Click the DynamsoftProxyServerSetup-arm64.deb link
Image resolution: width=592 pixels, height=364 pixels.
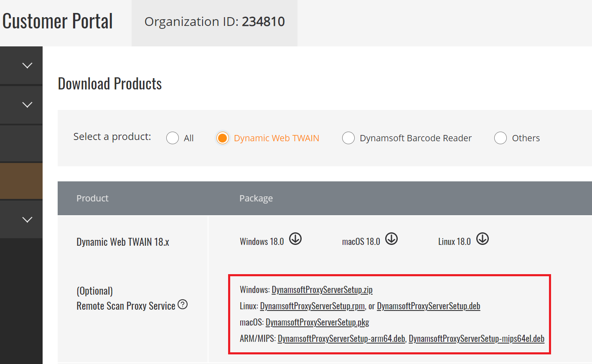341,339
